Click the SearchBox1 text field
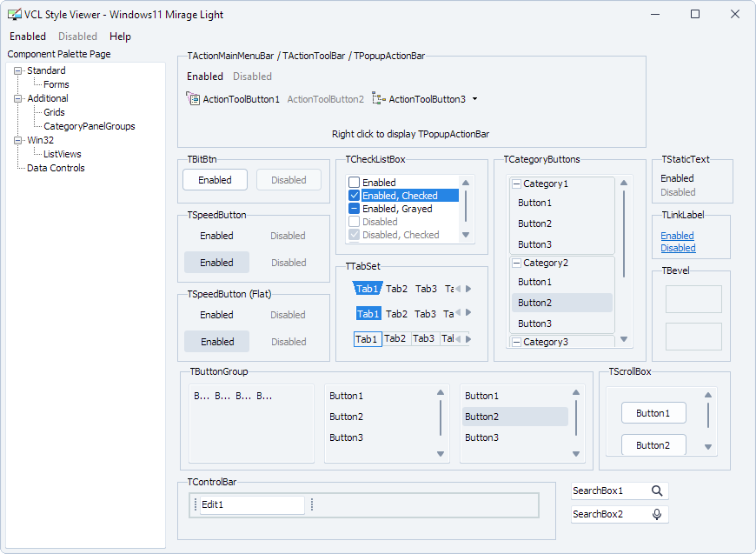Image resolution: width=756 pixels, height=554 pixels. [610, 491]
